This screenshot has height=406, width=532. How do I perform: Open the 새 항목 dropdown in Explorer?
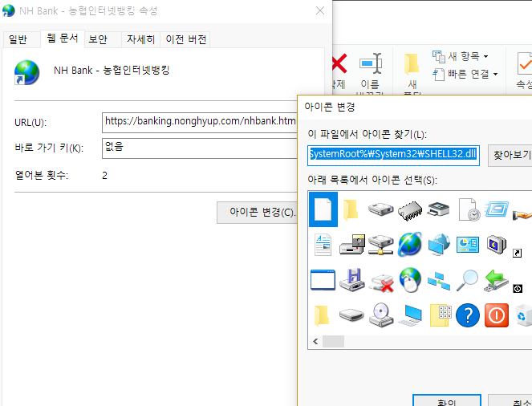coord(461,56)
